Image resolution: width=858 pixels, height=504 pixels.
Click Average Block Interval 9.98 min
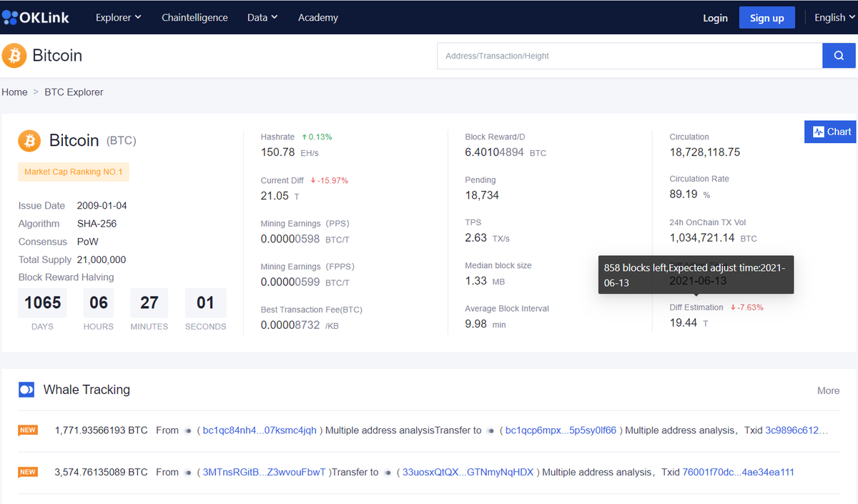coord(485,324)
